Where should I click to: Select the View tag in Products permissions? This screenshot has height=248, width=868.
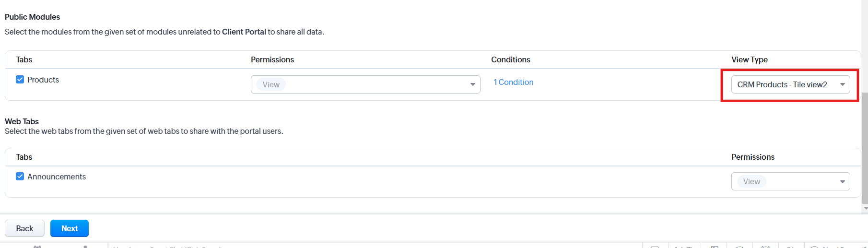[271, 84]
